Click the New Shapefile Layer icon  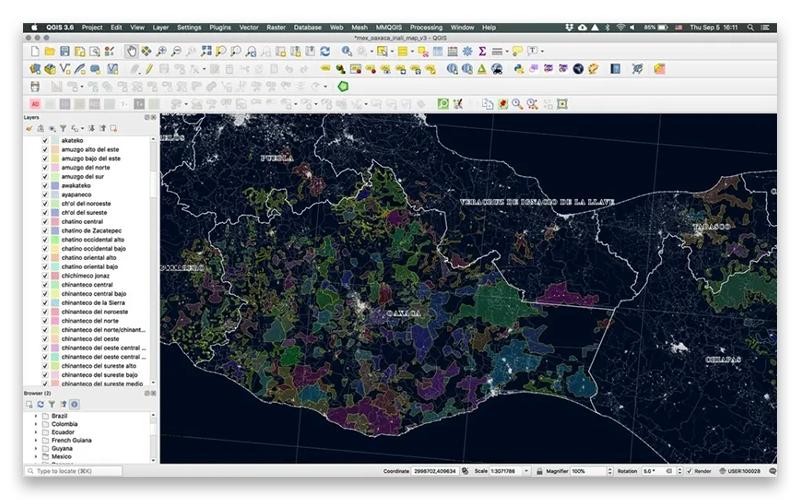click(65, 69)
